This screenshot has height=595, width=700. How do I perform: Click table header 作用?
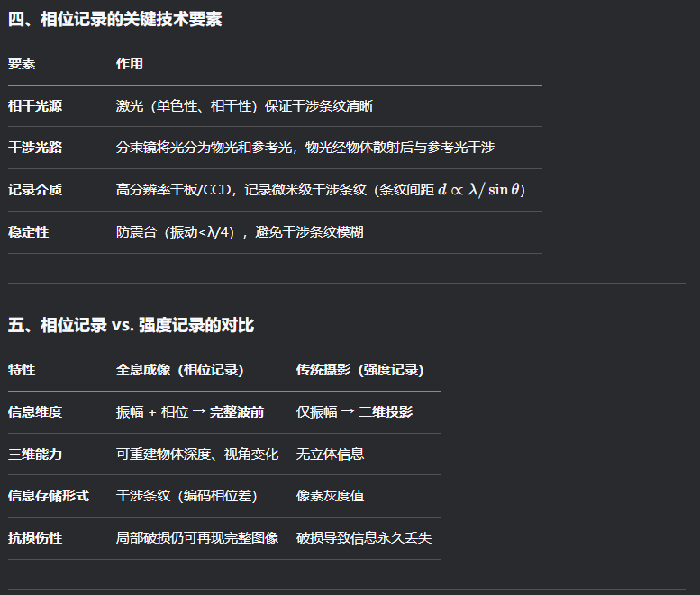[x=130, y=64]
